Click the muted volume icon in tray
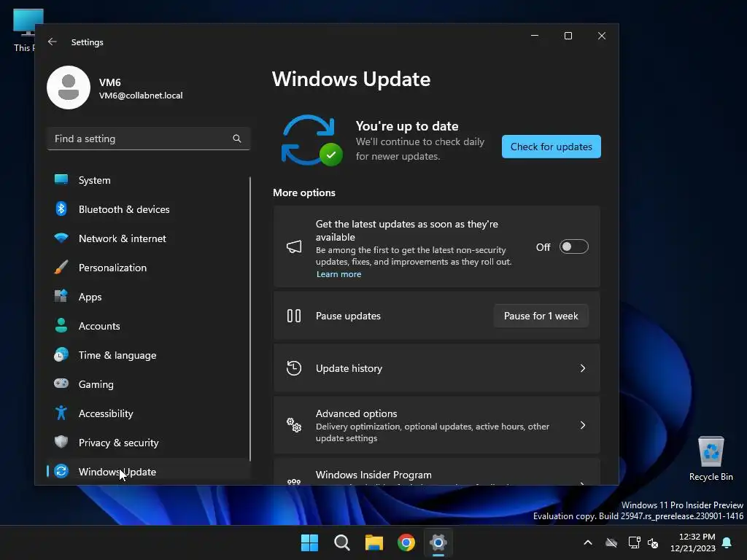Image resolution: width=747 pixels, height=560 pixels. pyautogui.click(x=653, y=542)
